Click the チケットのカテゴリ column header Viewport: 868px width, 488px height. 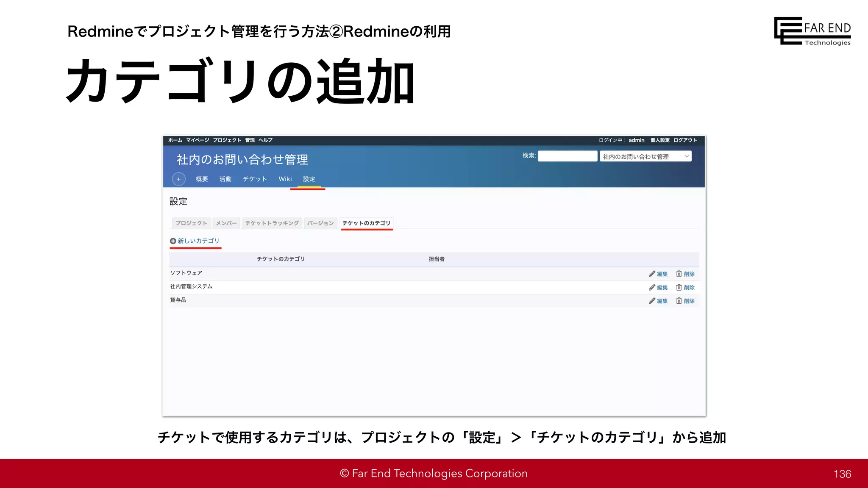point(281,259)
